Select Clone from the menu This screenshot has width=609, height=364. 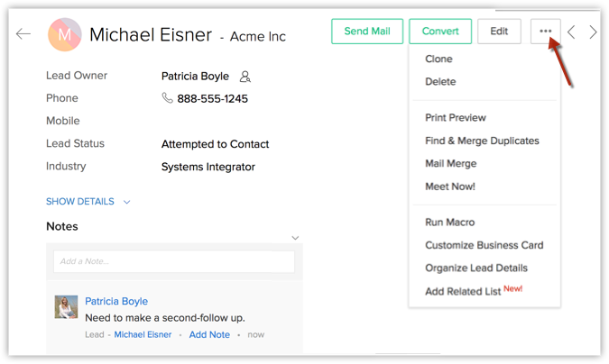point(438,59)
